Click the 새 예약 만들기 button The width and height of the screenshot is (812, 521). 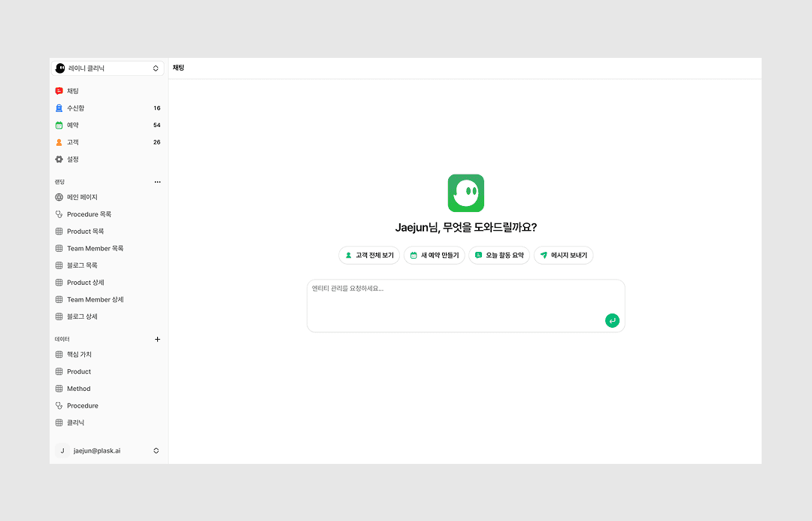(x=435, y=256)
